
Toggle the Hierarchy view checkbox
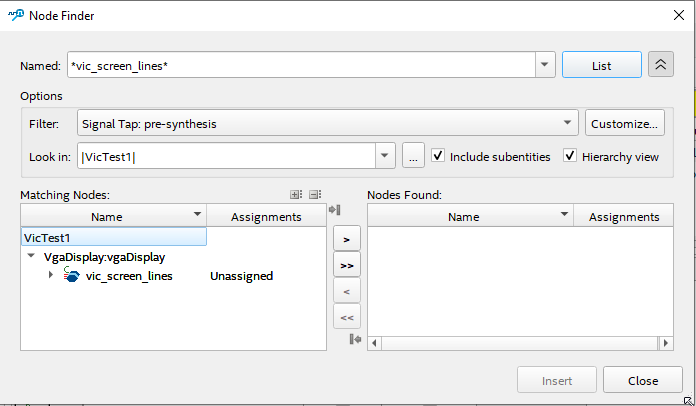pos(570,156)
